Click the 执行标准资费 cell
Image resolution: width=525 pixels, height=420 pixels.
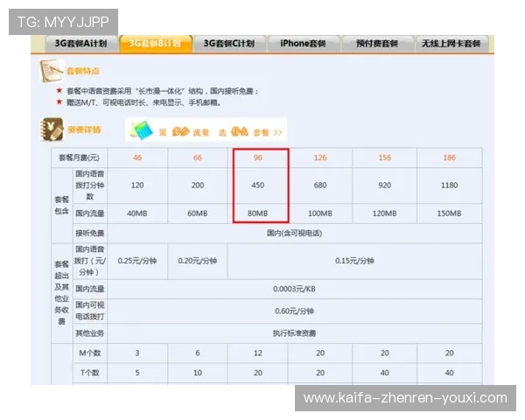point(295,333)
